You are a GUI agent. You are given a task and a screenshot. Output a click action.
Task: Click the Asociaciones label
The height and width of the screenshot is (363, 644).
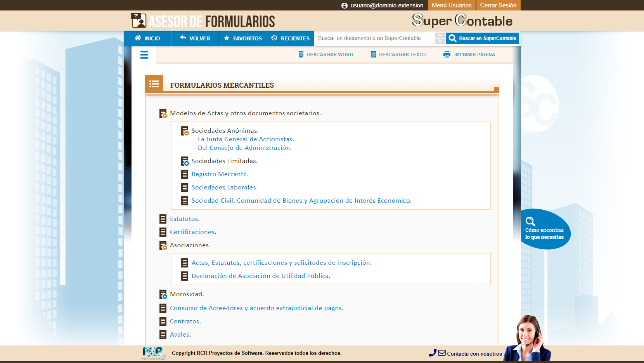point(190,245)
